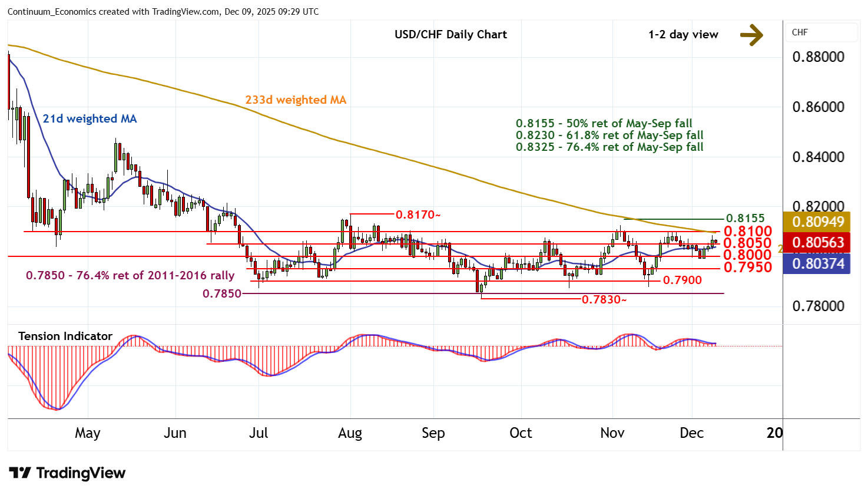Click the brown right-pointing arrow icon
The height and width of the screenshot is (495, 868).
(751, 35)
